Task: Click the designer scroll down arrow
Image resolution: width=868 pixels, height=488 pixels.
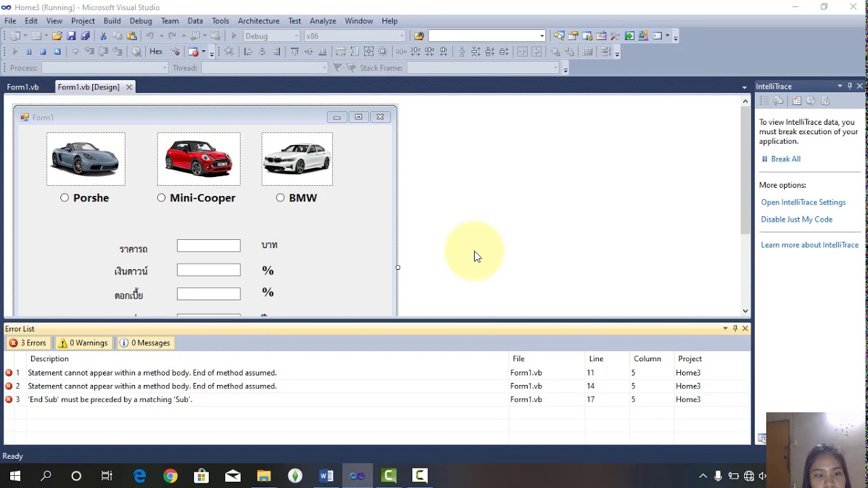Action: (745, 311)
